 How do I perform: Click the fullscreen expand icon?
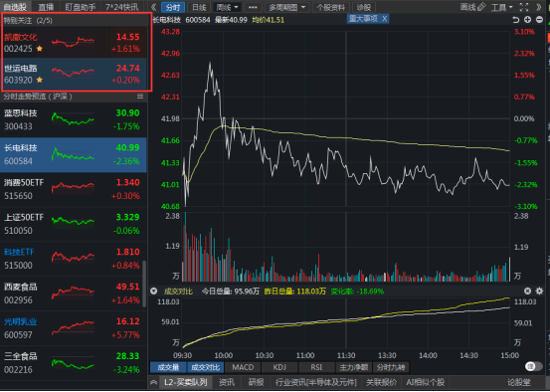(x=524, y=7)
